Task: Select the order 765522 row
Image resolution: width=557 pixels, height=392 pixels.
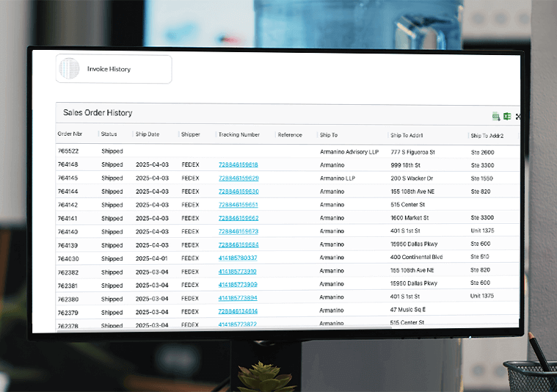Action: [68, 151]
